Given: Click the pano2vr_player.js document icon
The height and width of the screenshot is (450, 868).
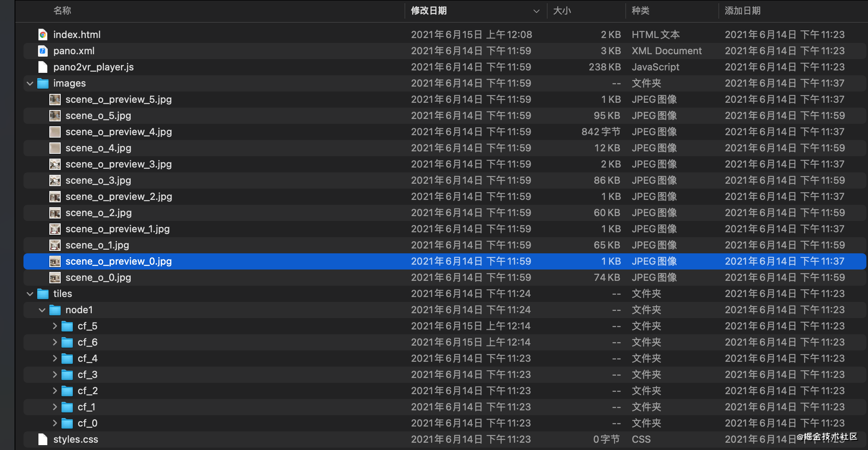Looking at the screenshot, I should (42, 67).
